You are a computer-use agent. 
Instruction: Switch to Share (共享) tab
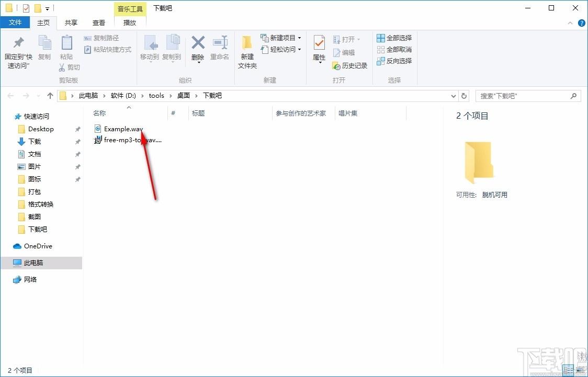[71, 23]
